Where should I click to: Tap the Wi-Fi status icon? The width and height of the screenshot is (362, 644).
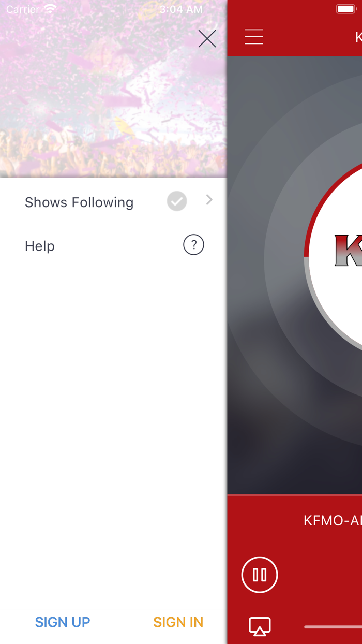50,9
